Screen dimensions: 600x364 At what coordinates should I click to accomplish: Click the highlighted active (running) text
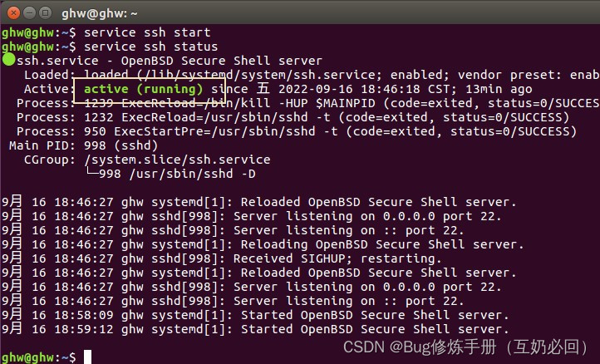click(143, 89)
